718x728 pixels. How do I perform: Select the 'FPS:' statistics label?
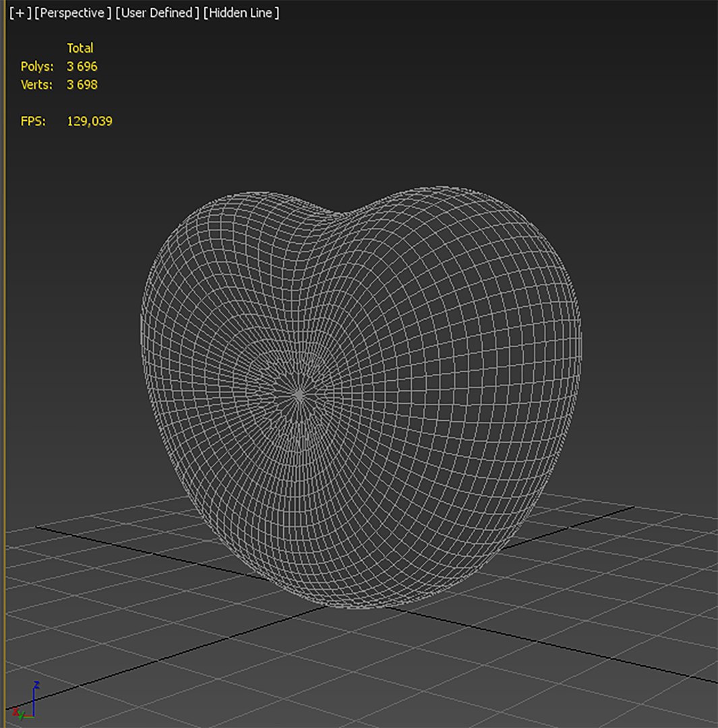(33, 121)
